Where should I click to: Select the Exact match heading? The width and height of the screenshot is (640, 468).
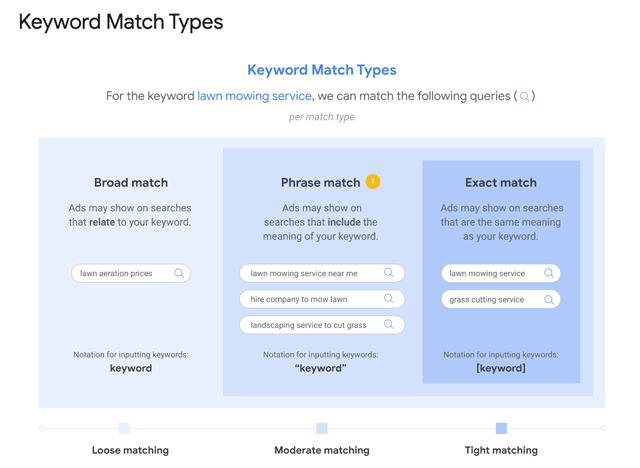point(501,182)
